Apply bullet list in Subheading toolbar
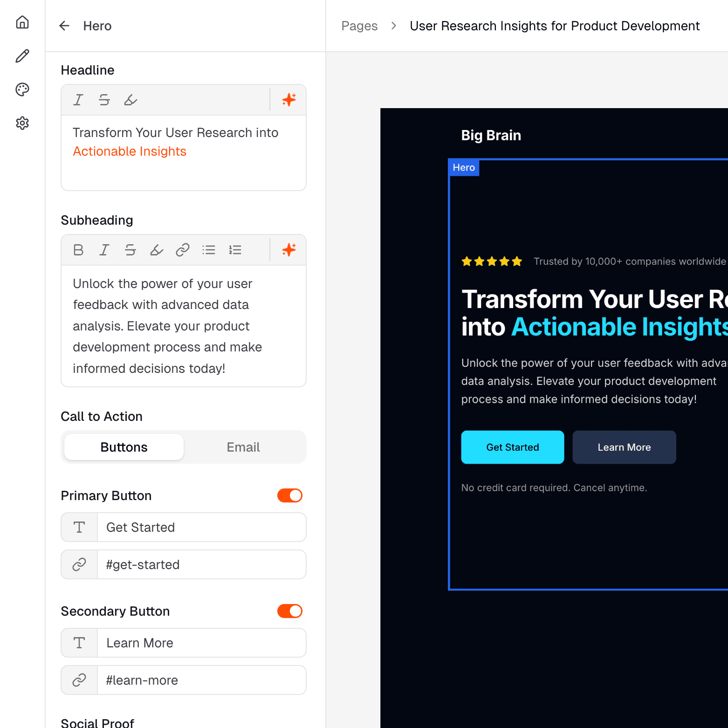This screenshot has width=728, height=728. [x=209, y=250]
